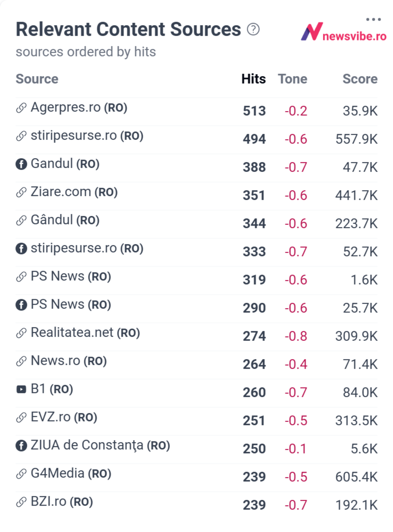Select the stiripesurse.ro row with 494 hits
Image resolution: width=393 pixels, height=532 pixels.
coord(196,140)
